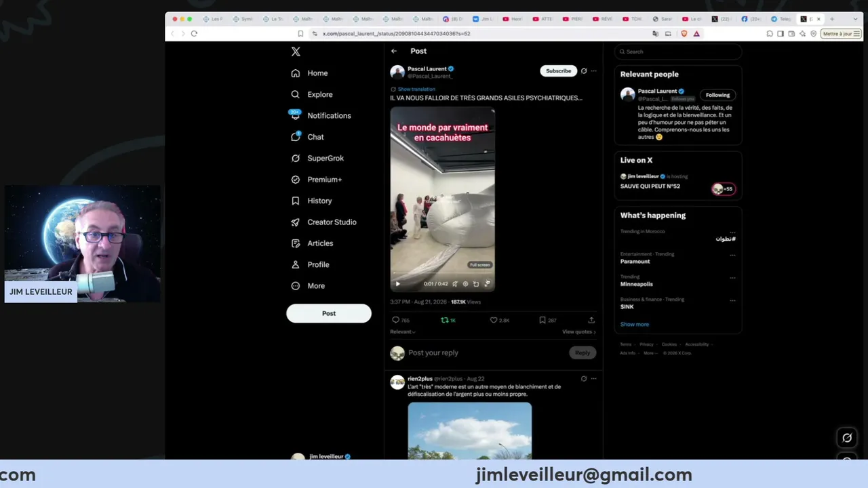Toggle the Following button for Pascal Laurent
The width and height of the screenshot is (868, 488).
[717, 95]
